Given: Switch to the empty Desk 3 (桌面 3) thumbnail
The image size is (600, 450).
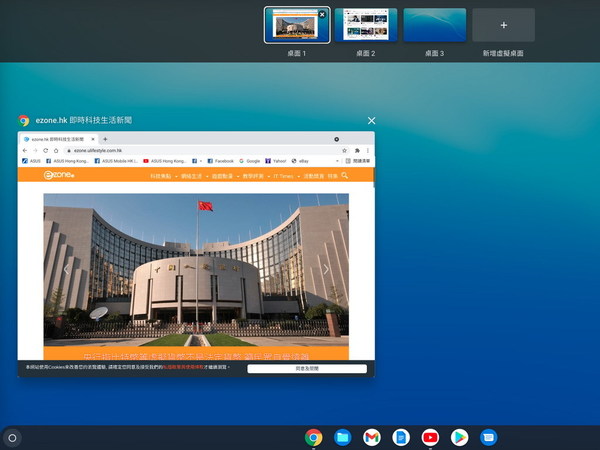Looking at the screenshot, I should (x=435, y=25).
